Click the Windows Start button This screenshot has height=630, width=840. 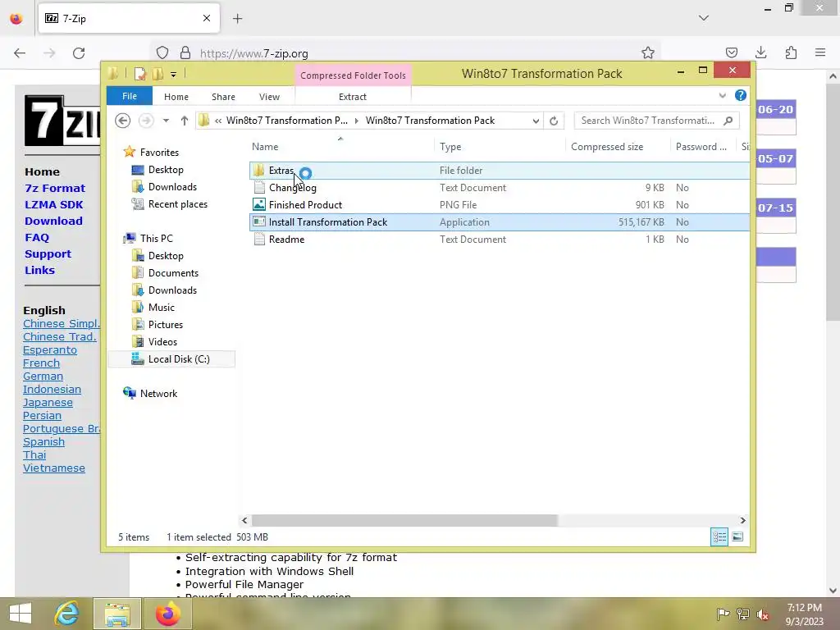(21, 614)
